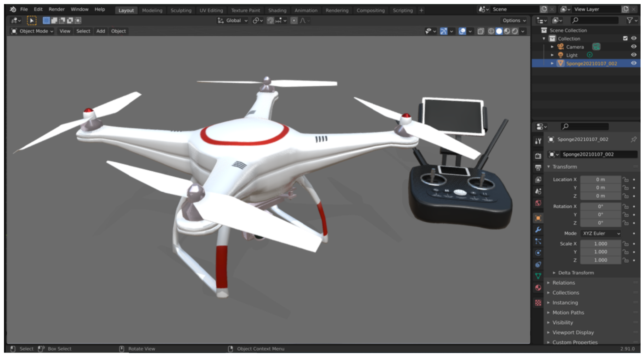
Task: Toggle X-ray view icon in header
Action: (x=481, y=31)
